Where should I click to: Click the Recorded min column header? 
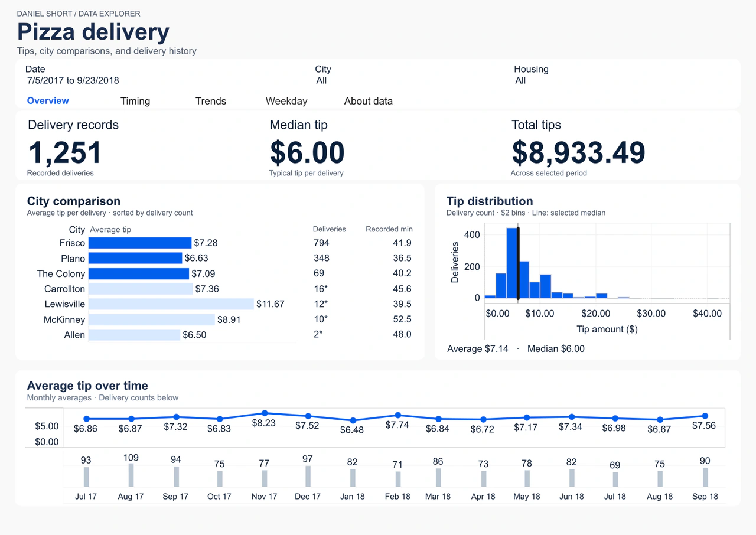[x=389, y=229]
